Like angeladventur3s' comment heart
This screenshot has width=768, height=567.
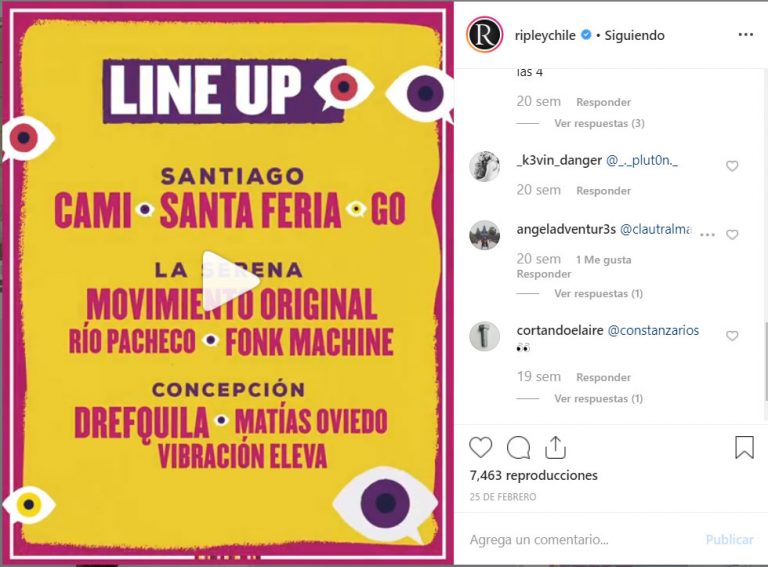click(732, 235)
